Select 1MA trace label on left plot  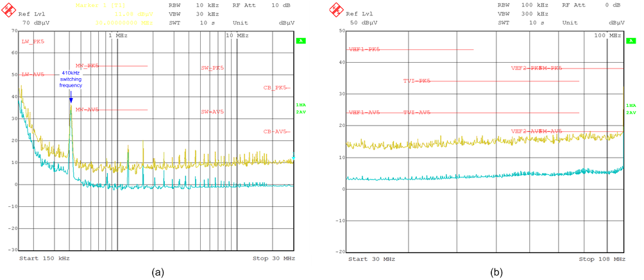click(x=300, y=105)
